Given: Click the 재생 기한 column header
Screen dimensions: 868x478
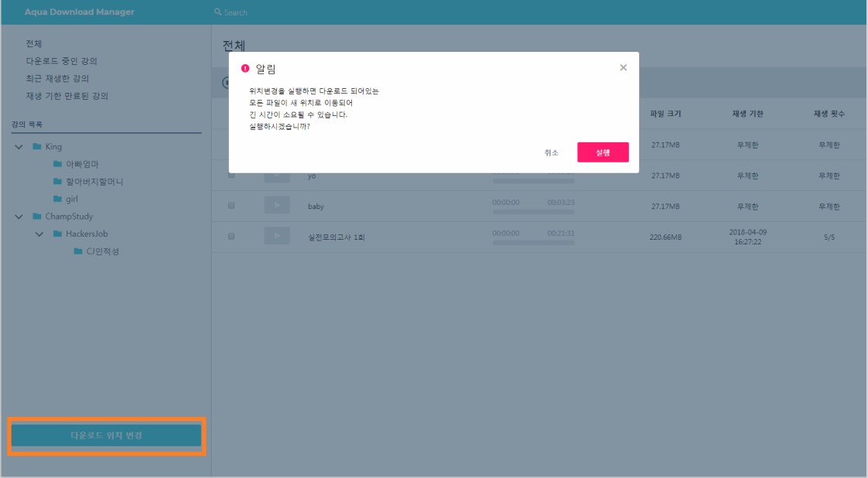Looking at the screenshot, I should point(748,114).
